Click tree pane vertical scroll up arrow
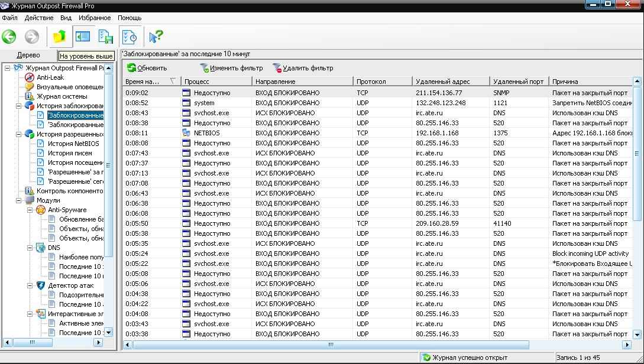 pos(108,68)
